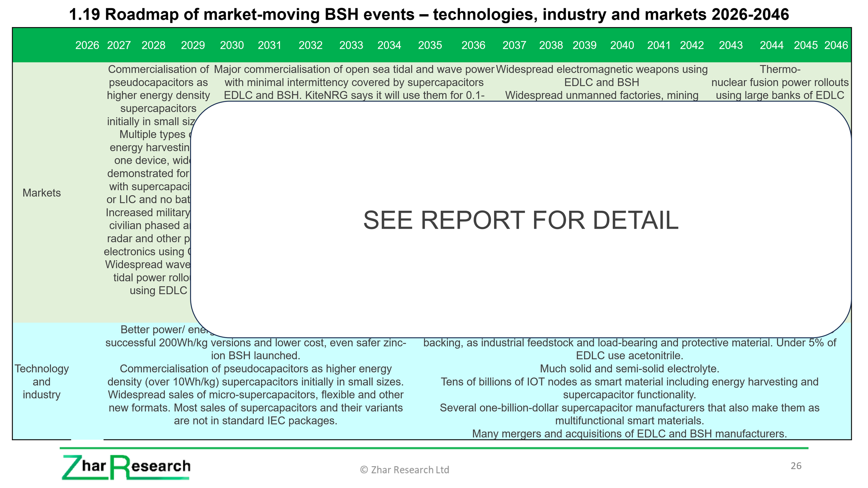Click the 2033 year header

(351, 45)
